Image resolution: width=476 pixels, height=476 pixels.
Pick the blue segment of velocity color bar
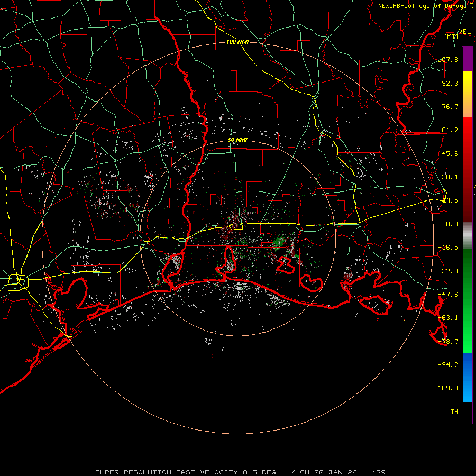(x=467, y=377)
